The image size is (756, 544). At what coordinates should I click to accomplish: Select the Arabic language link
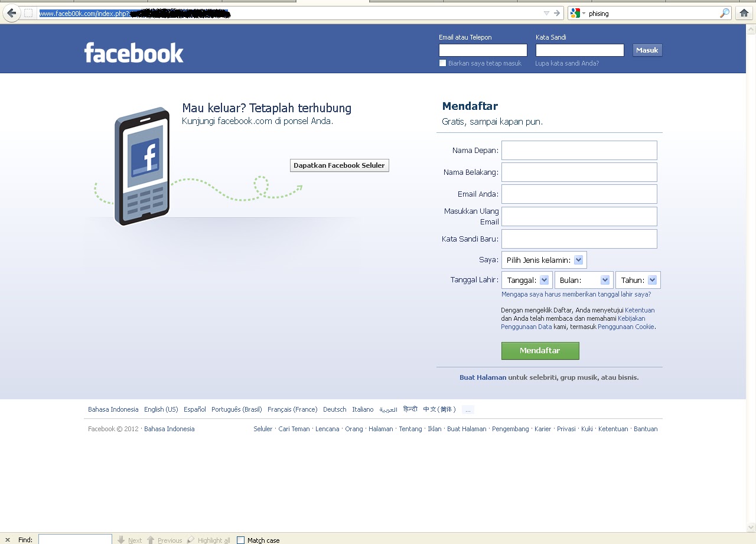click(x=389, y=409)
